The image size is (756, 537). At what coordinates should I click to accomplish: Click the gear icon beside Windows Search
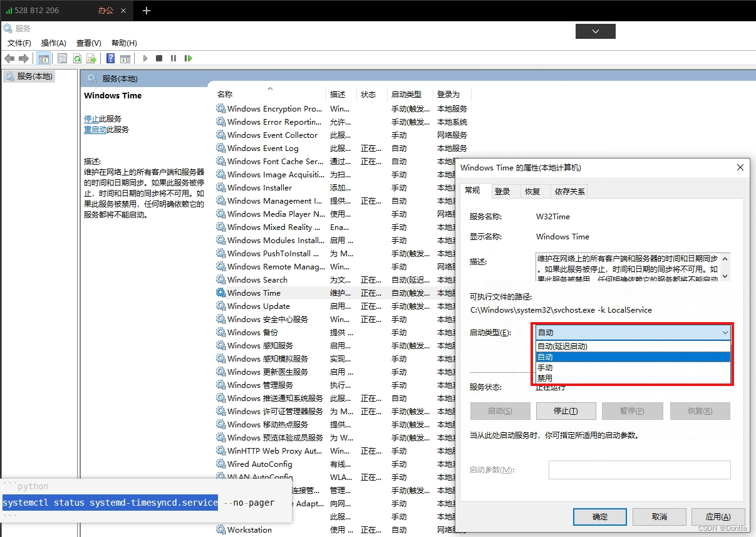coord(221,279)
